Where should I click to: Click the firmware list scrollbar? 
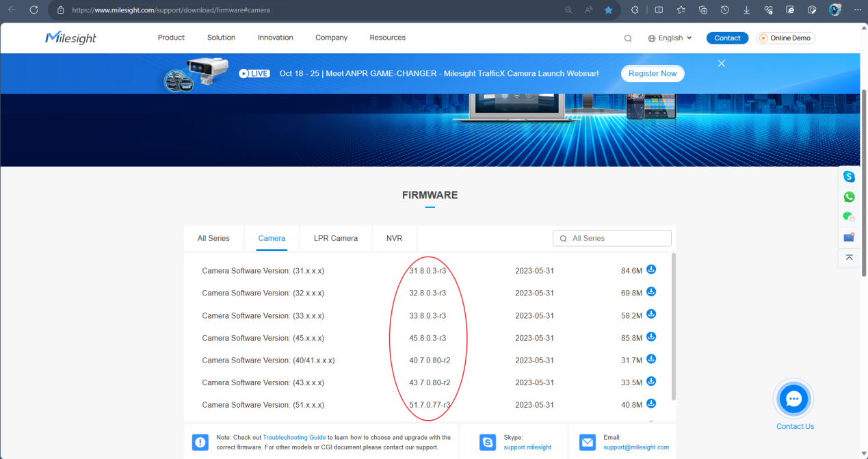[x=672, y=327]
